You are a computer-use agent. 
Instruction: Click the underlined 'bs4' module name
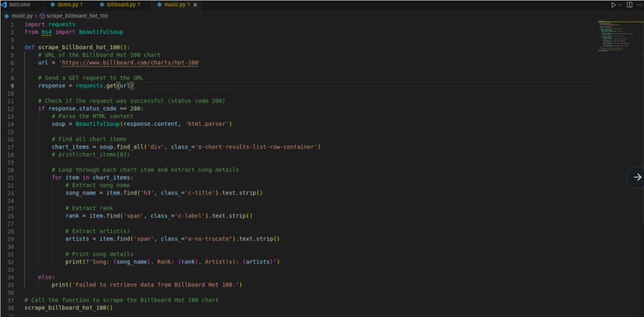(x=46, y=32)
